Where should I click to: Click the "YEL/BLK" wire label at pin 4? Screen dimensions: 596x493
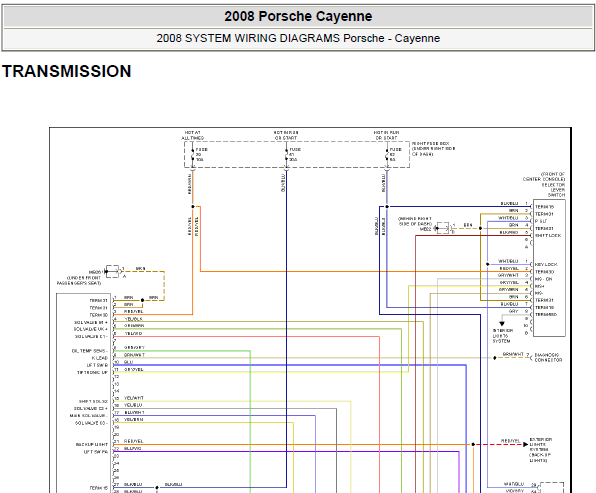(x=133, y=319)
